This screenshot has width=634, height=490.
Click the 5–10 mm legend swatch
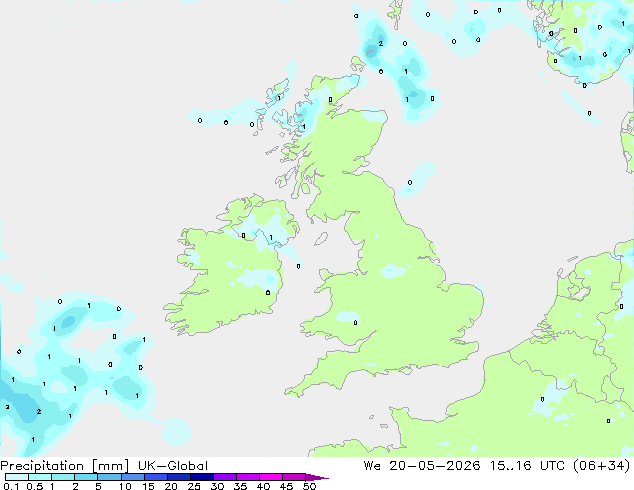109,477
